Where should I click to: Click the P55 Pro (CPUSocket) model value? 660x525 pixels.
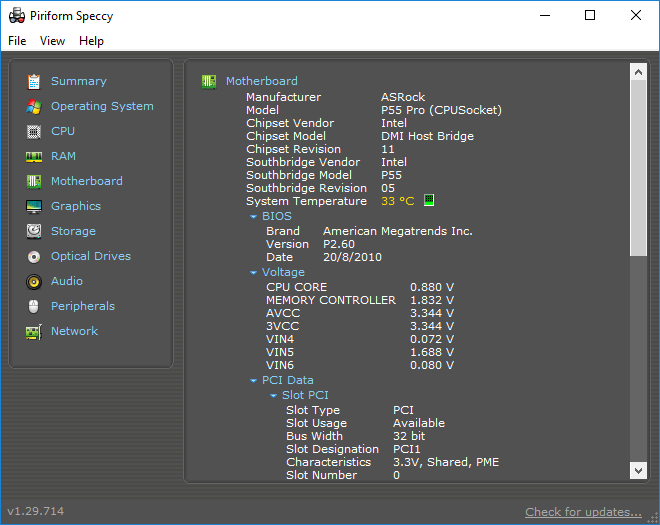point(442,110)
